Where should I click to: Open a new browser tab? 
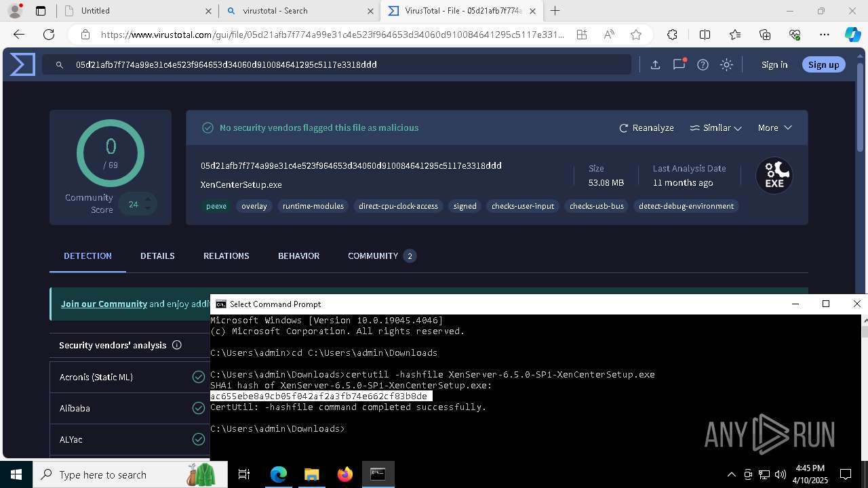[x=555, y=11]
